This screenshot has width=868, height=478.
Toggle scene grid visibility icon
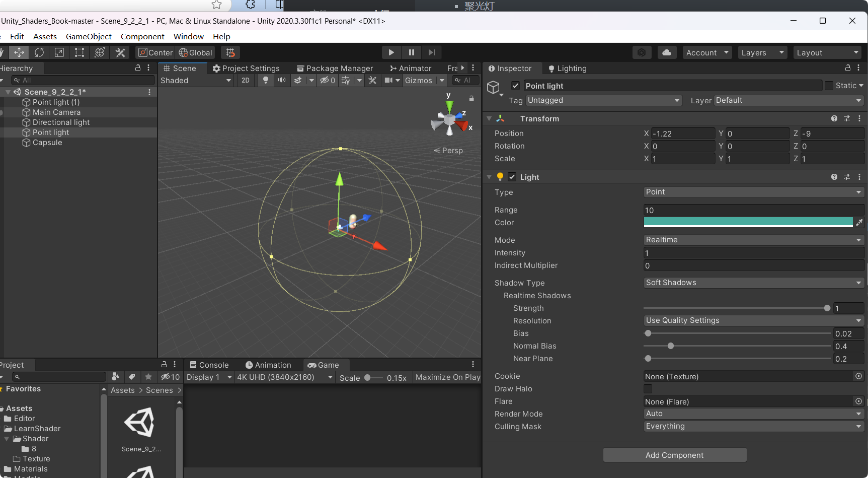point(346,80)
